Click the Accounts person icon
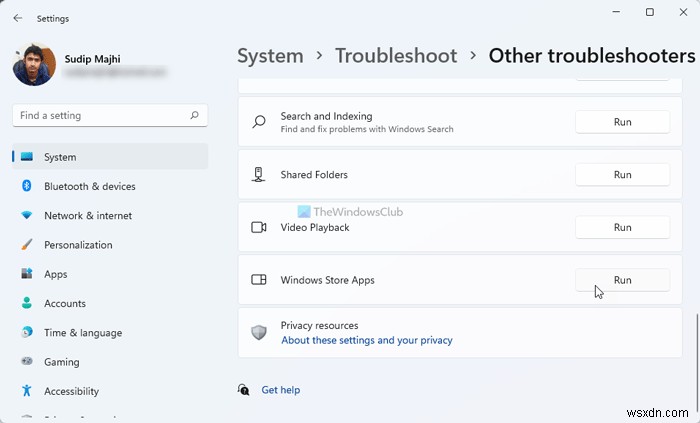Viewport: 700px width, 423px height. tap(27, 303)
